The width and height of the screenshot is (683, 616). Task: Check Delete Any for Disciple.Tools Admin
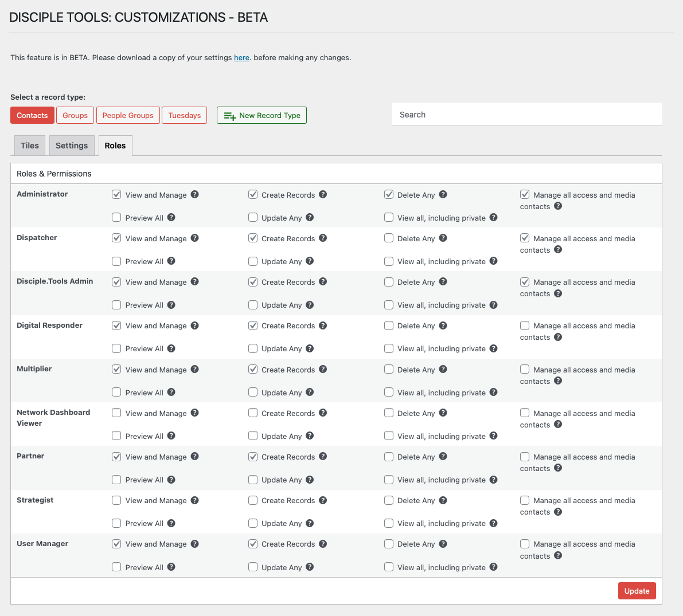pyautogui.click(x=389, y=282)
